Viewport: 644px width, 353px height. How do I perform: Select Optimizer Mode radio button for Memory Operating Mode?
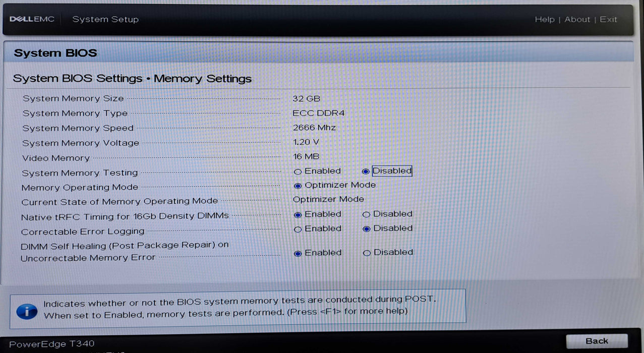click(x=298, y=186)
